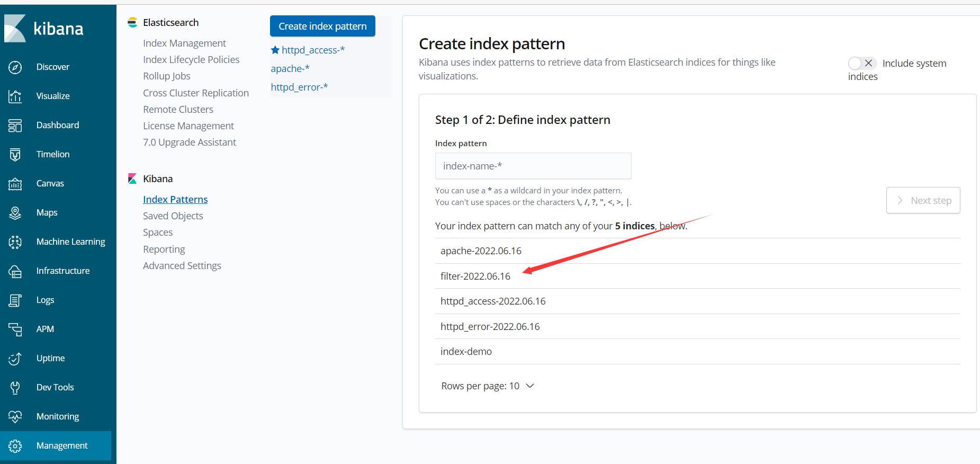Viewport: 980px width, 464px height.
Task: Open Index Lifecycle Policies
Action: point(191,60)
